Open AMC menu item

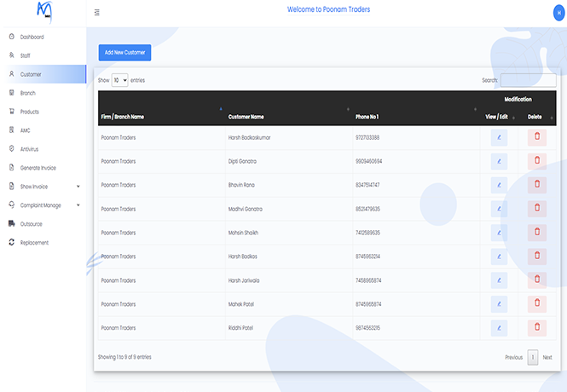tap(25, 130)
